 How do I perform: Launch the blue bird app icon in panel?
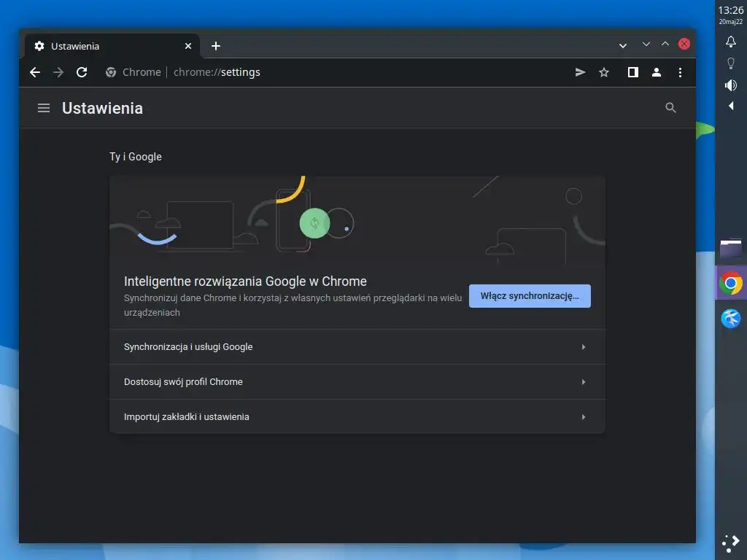coord(731,319)
